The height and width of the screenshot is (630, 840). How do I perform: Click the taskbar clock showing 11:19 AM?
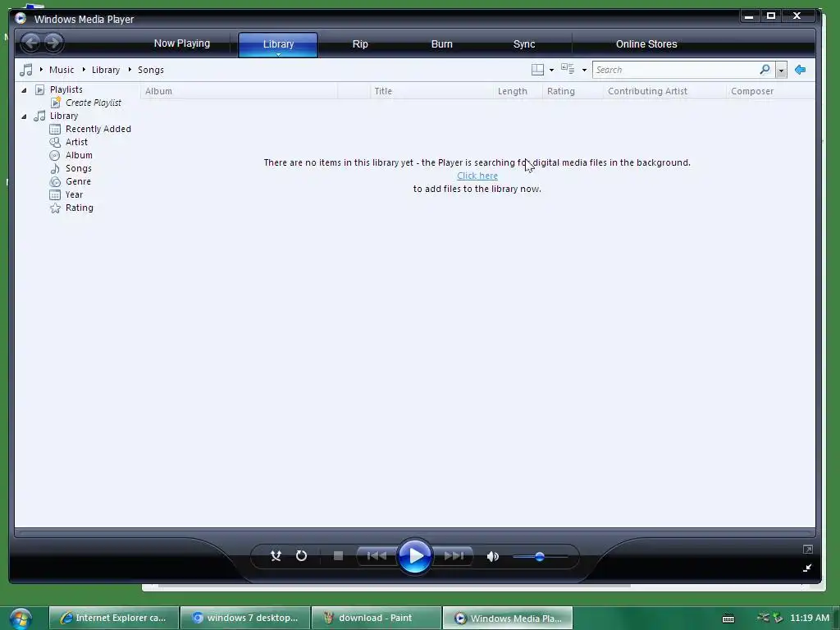pos(810,618)
